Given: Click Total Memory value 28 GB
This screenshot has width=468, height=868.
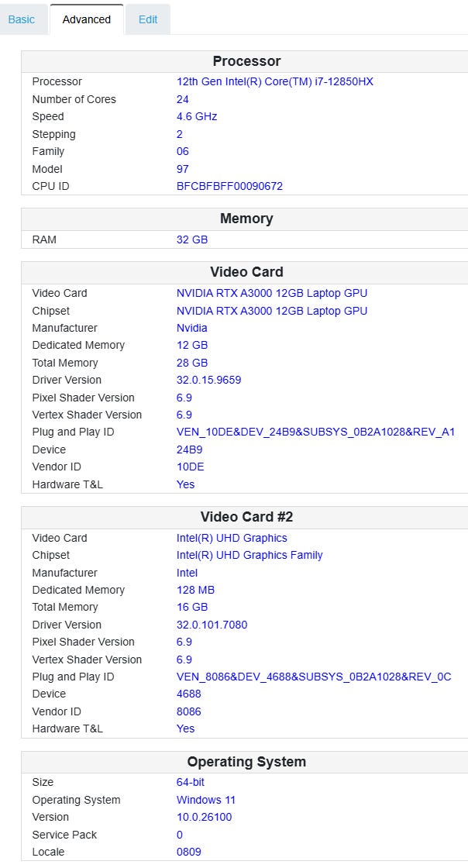Looking at the screenshot, I should pos(192,363).
